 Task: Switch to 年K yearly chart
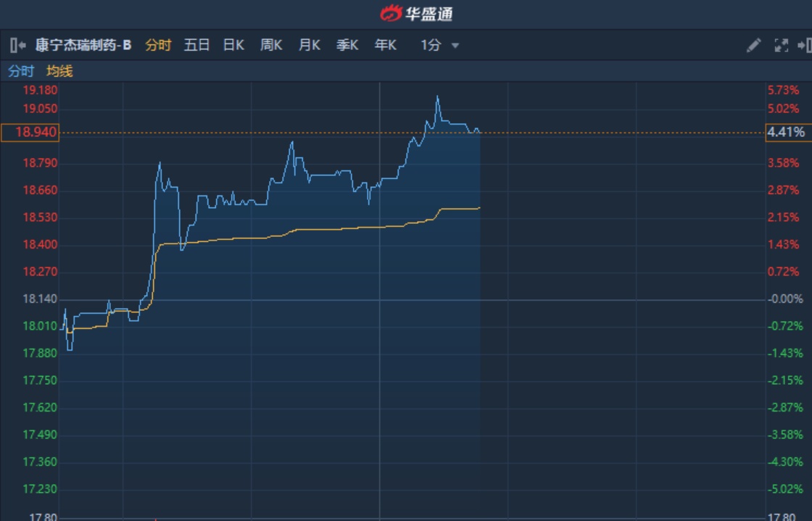click(x=386, y=46)
